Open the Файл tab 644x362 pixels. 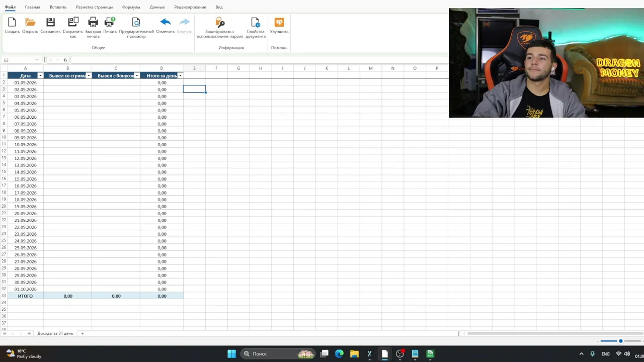point(10,7)
